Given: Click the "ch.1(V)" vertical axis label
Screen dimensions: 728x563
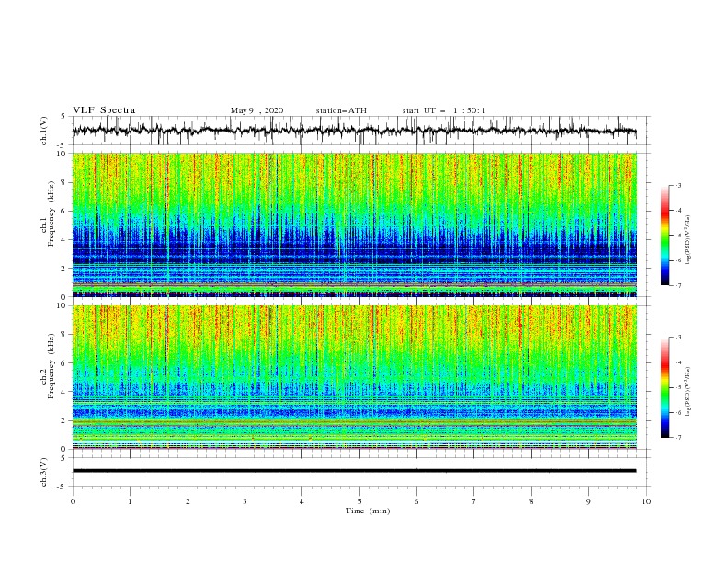Looking at the screenshot, I should coord(44,131).
